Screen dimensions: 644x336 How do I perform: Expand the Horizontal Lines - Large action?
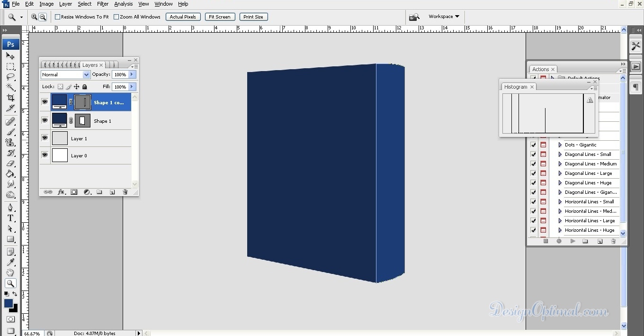[560, 221]
